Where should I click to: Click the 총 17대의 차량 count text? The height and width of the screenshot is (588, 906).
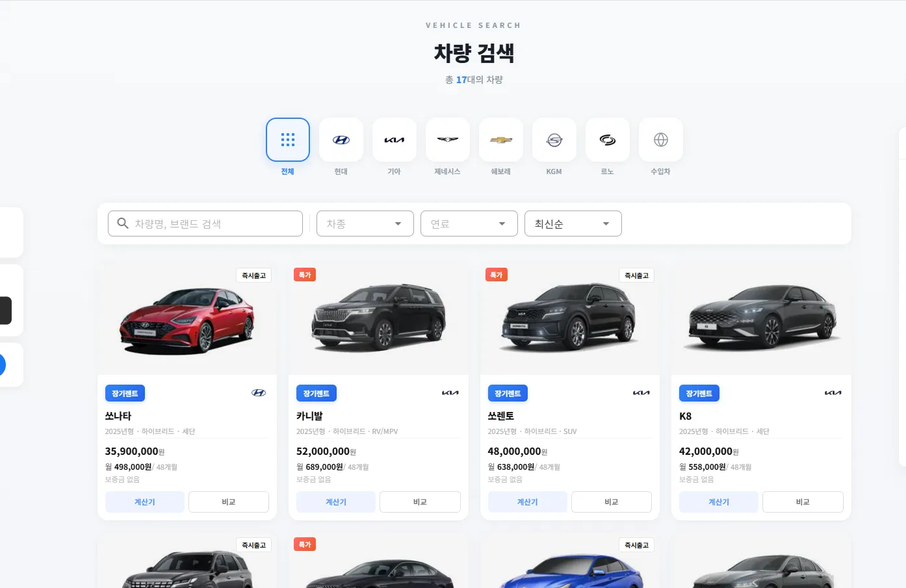coord(474,80)
